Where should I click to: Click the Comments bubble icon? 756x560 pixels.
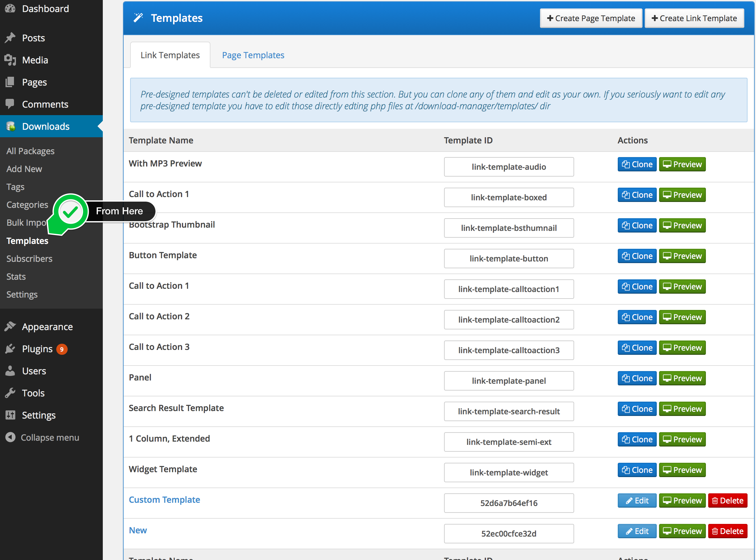[x=10, y=104]
